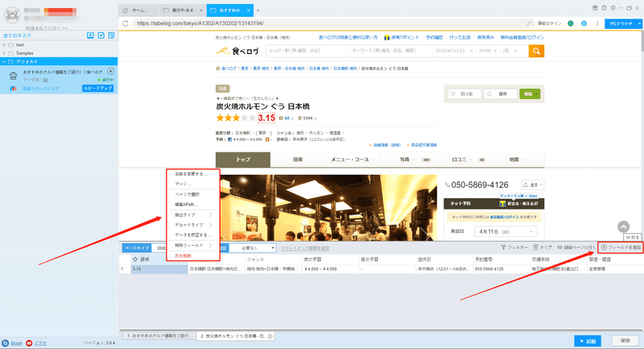Click the green shield icon in toolbar
Screen dimensions: 644x349
coord(571,23)
